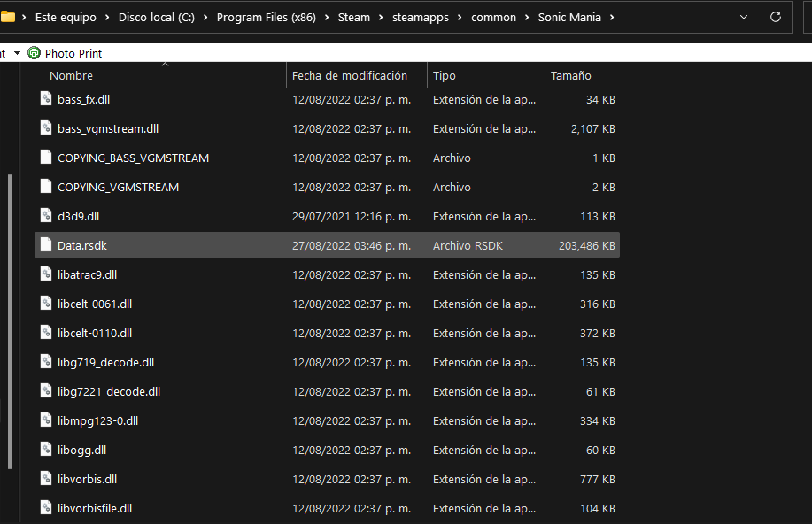812x524 pixels.
Task: Click the libg7221_decode.dll file icon
Action: pos(46,391)
